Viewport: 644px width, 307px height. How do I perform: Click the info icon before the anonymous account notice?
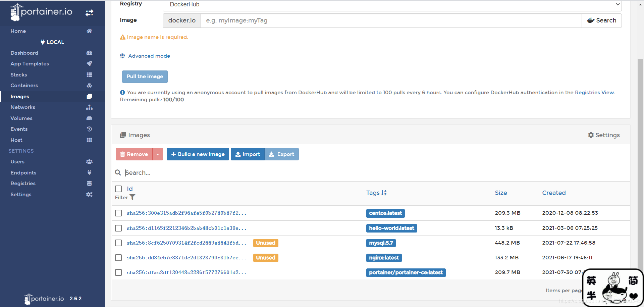(122, 93)
